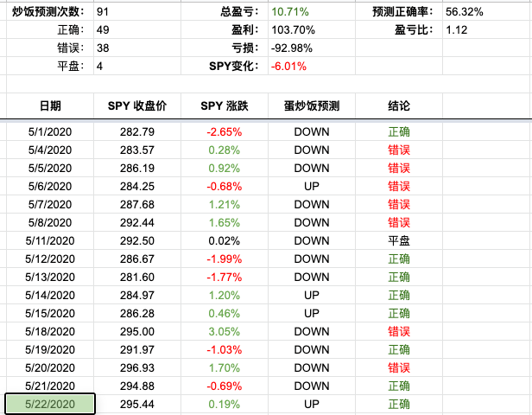Select the UP prediction for 5/22/2020
Image resolution: width=532 pixels, height=415 pixels.
coord(312,404)
